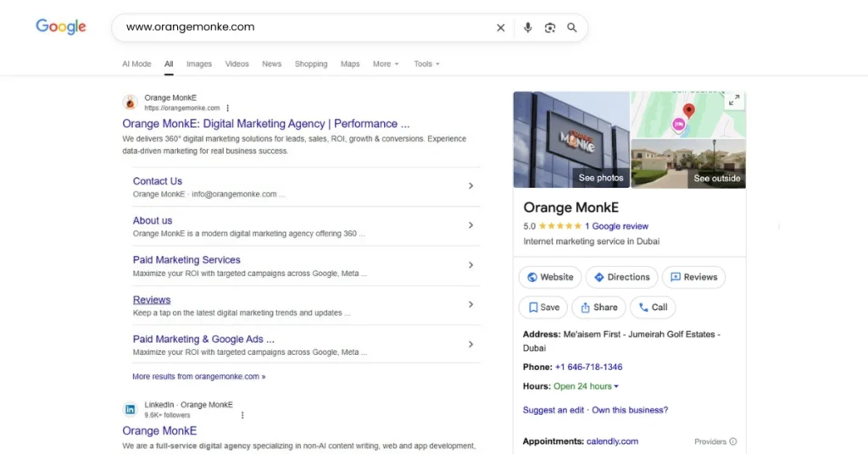Click the Save button

pos(543,307)
